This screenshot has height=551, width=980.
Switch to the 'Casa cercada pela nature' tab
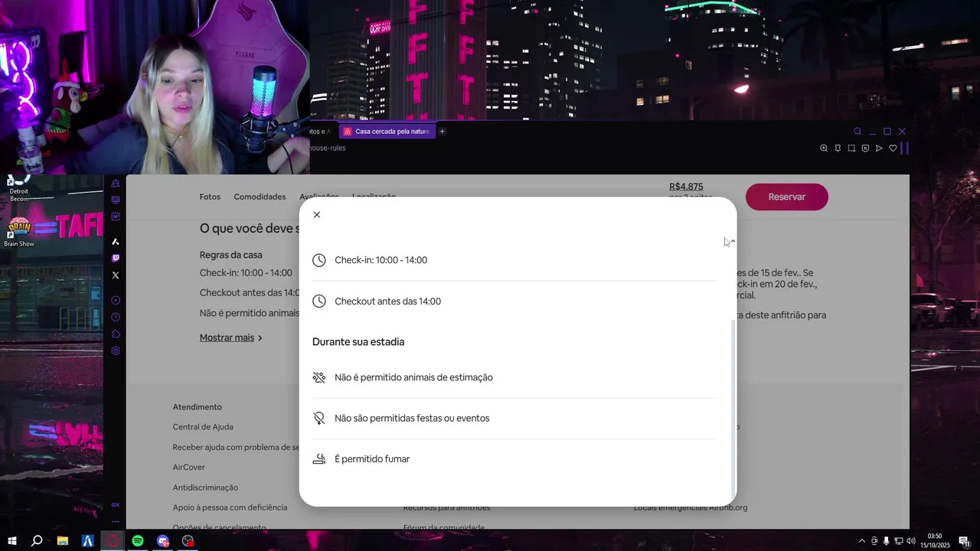387,132
